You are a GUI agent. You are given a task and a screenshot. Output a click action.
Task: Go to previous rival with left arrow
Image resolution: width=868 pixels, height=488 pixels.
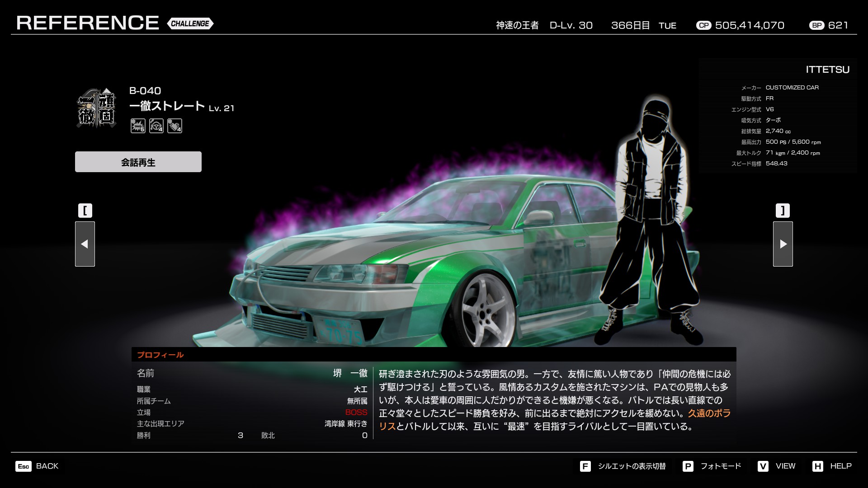point(85,244)
